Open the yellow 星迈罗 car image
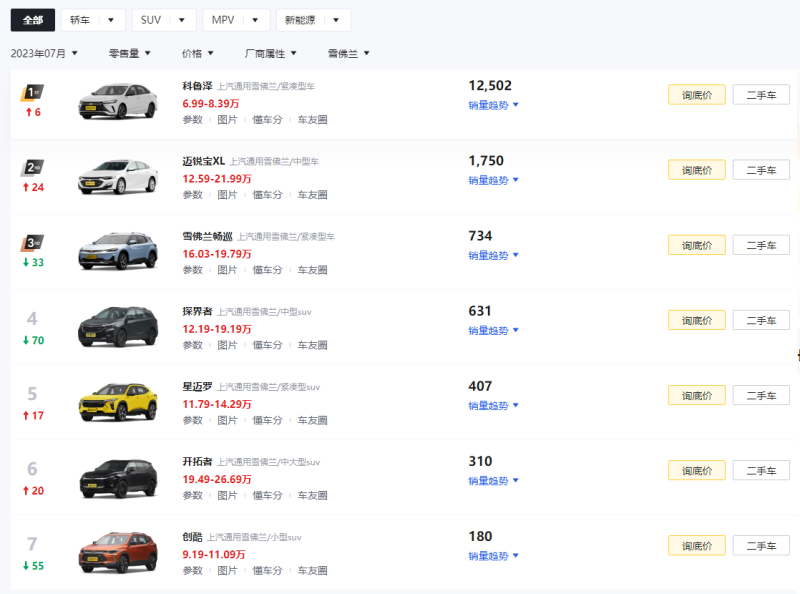 [118, 402]
